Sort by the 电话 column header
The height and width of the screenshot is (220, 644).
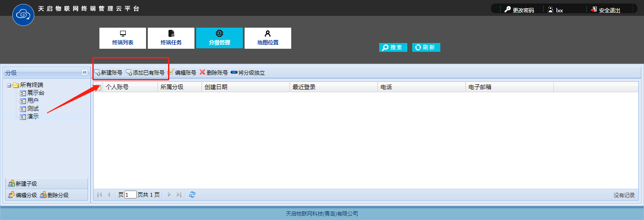pyautogui.click(x=421, y=87)
